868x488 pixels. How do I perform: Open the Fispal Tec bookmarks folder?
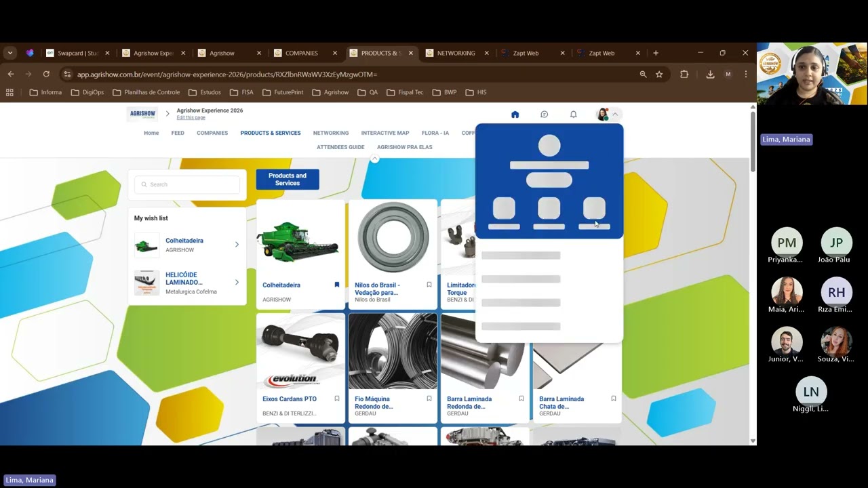[404, 92]
